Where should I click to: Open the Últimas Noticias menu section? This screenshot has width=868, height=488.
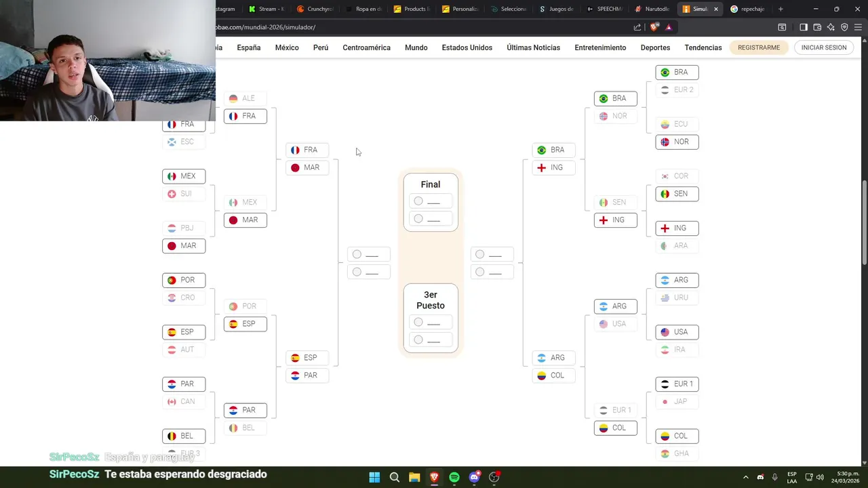[x=534, y=47]
